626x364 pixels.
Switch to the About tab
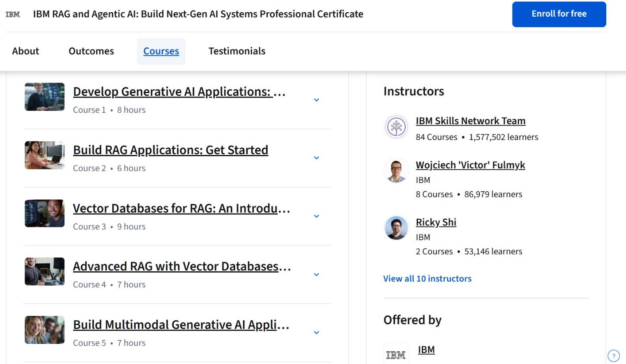pyautogui.click(x=25, y=51)
